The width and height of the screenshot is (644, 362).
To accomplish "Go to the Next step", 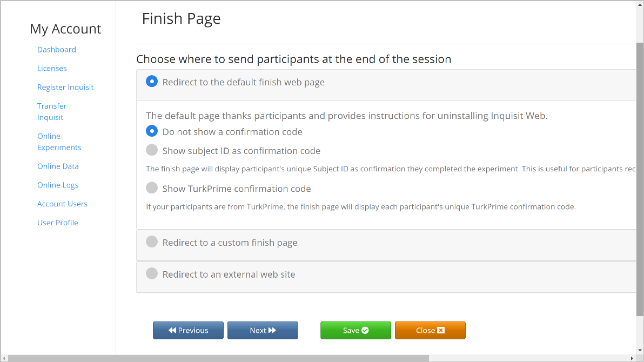I will pyautogui.click(x=263, y=330).
